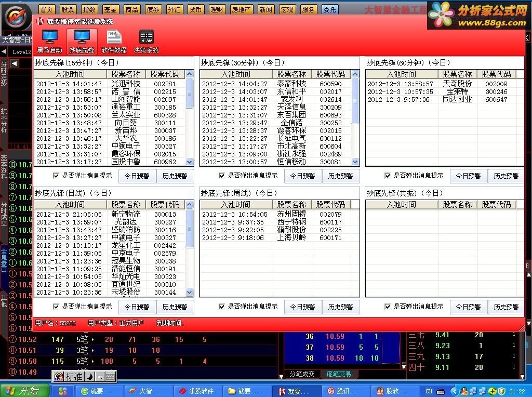Image resolution: width=532 pixels, height=397 pixels.
Task: Click 今日预警 button under 日线 panel
Action: [x=137, y=307]
